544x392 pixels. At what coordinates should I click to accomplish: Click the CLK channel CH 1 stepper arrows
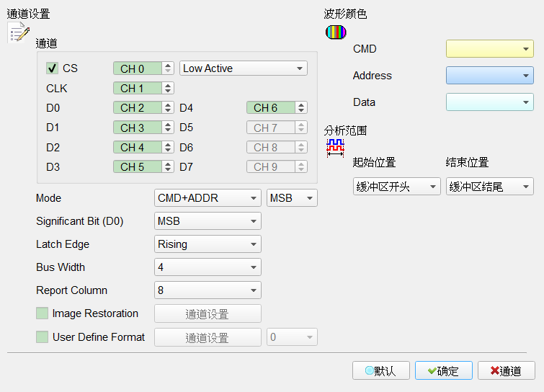point(168,88)
